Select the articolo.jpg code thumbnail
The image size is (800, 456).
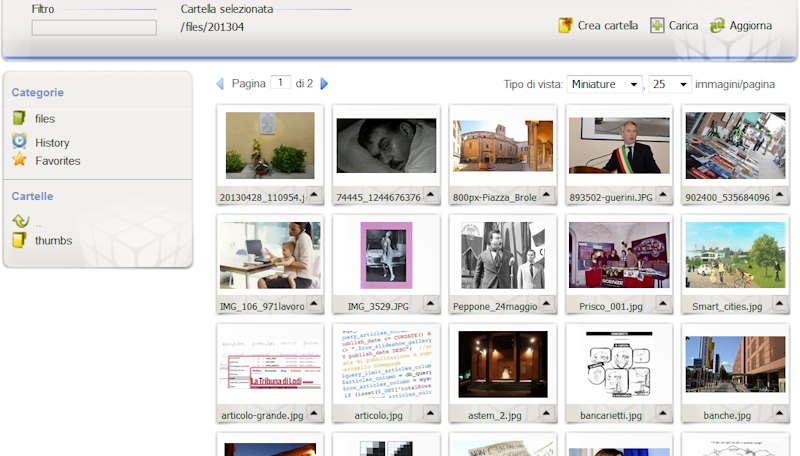point(386,364)
